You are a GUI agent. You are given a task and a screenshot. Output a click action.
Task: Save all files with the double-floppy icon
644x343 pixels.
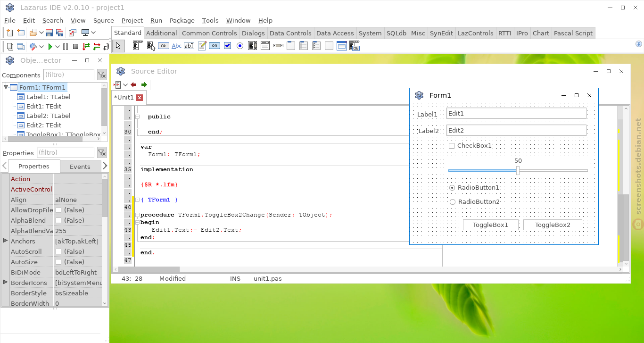[x=59, y=33]
